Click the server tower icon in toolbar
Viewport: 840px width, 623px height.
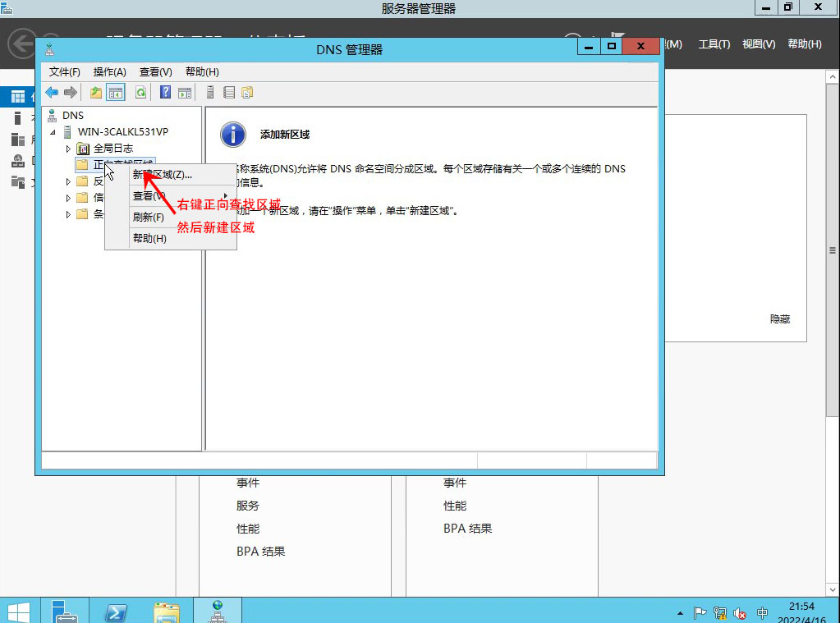210,93
